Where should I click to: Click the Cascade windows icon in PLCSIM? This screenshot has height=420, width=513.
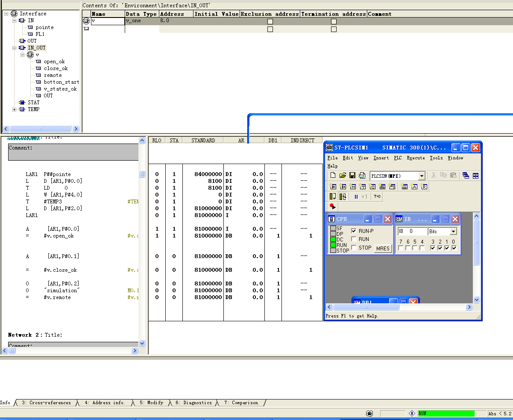click(466, 176)
